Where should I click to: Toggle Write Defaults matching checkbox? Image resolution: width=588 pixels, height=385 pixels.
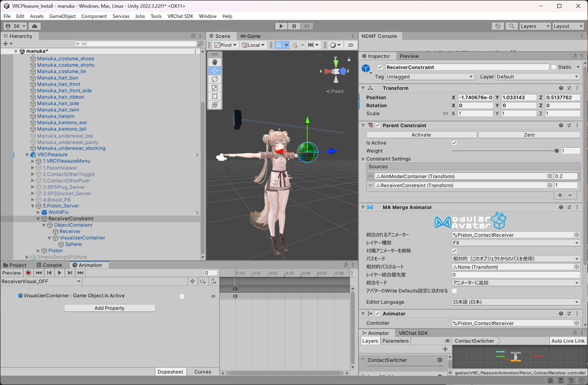point(454,291)
